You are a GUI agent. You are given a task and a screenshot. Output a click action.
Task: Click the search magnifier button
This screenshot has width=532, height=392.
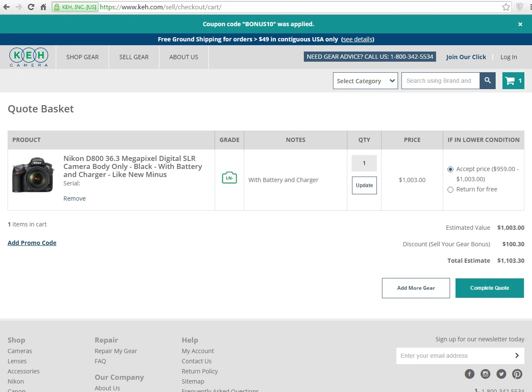488,81
